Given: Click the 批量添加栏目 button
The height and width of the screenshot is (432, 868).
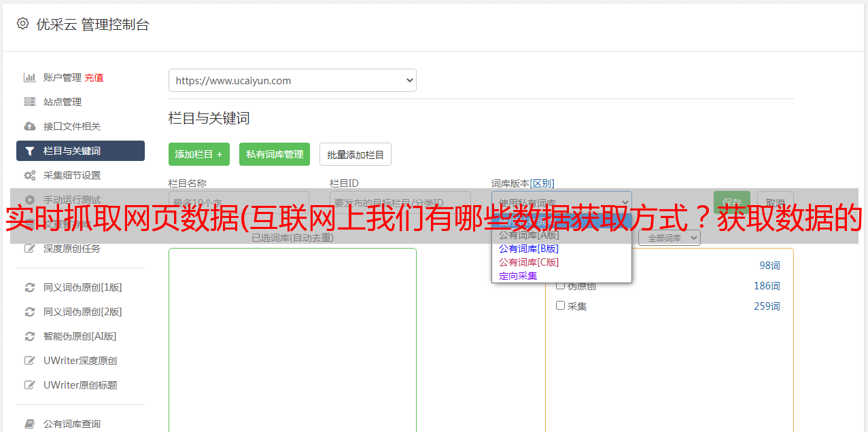Looking at the screenshot, I should [x=355, y=154].
